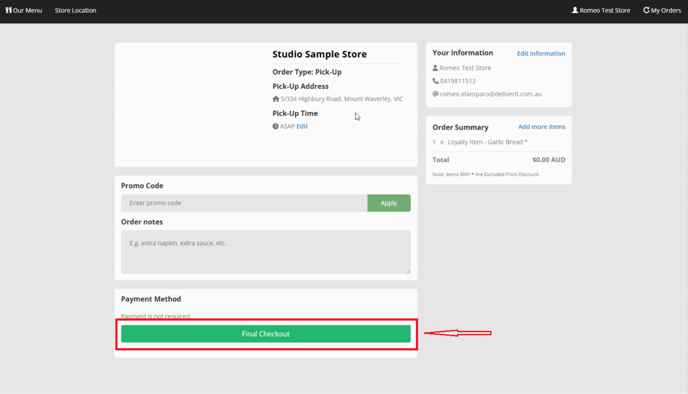Click the My Orders refresh icon

(x=646, y=10)
